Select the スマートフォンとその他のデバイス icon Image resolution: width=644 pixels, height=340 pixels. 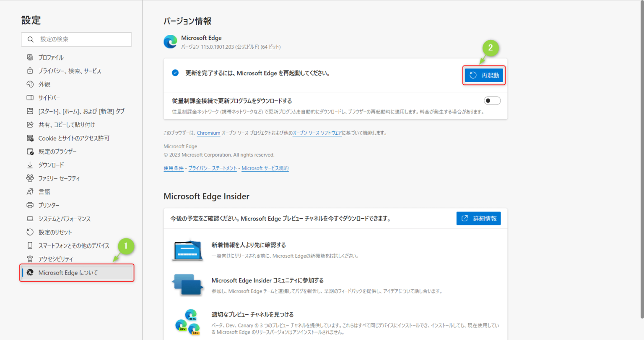pyautogui.click(x=29, y=245)
